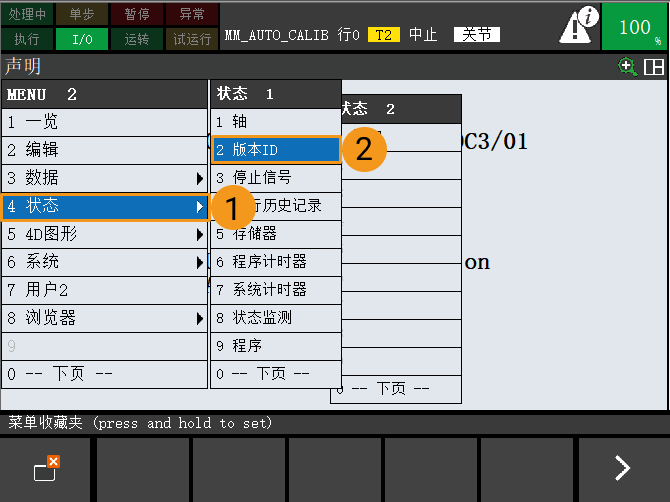Select 2 版本ID in status menu
The width and height of the screenshot is (670, 502).
276,150
